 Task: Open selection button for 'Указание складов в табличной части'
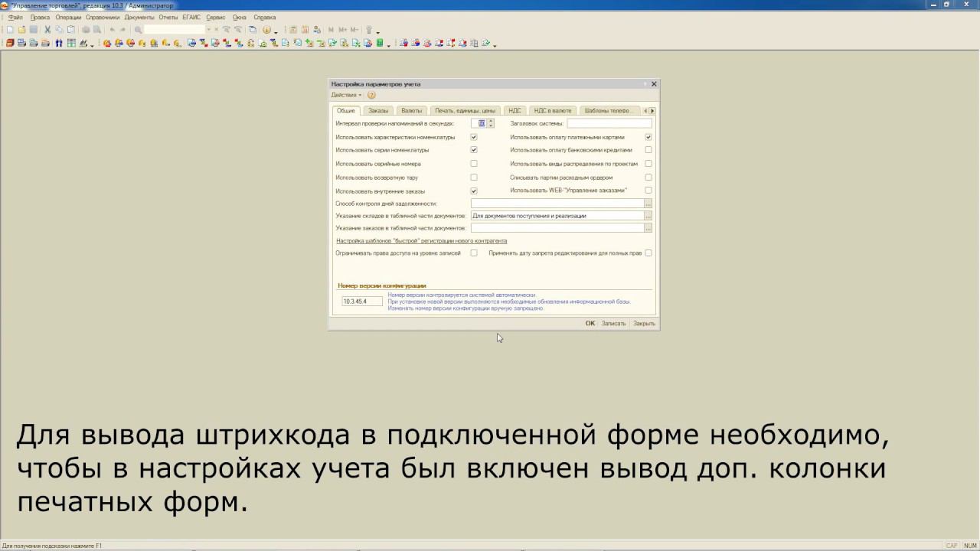tap(648, 216)
